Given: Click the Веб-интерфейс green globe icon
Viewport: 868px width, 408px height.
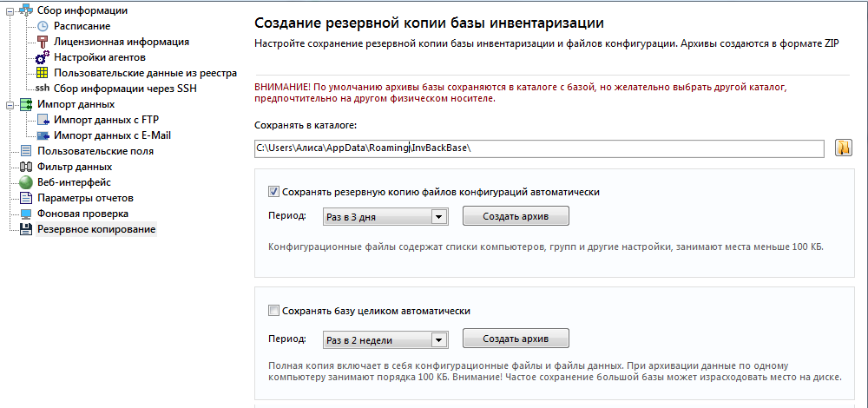Looking at the screenshot, I should pos(26,182).
